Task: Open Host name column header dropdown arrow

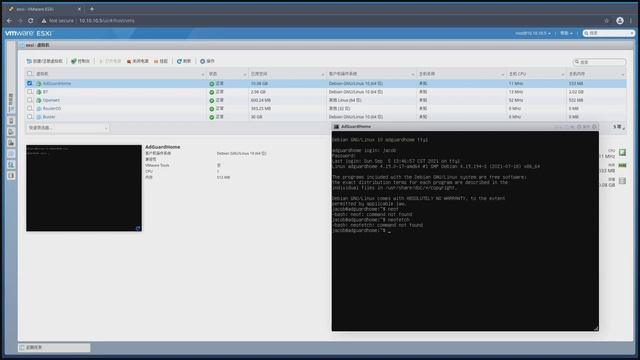Action: [502, 74]
